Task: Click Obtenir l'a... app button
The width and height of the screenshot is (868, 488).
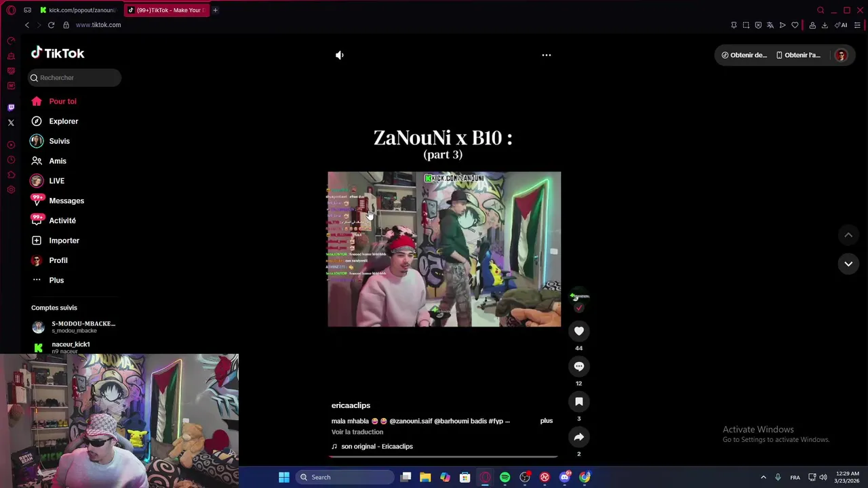Action: (x=799, y=55)
